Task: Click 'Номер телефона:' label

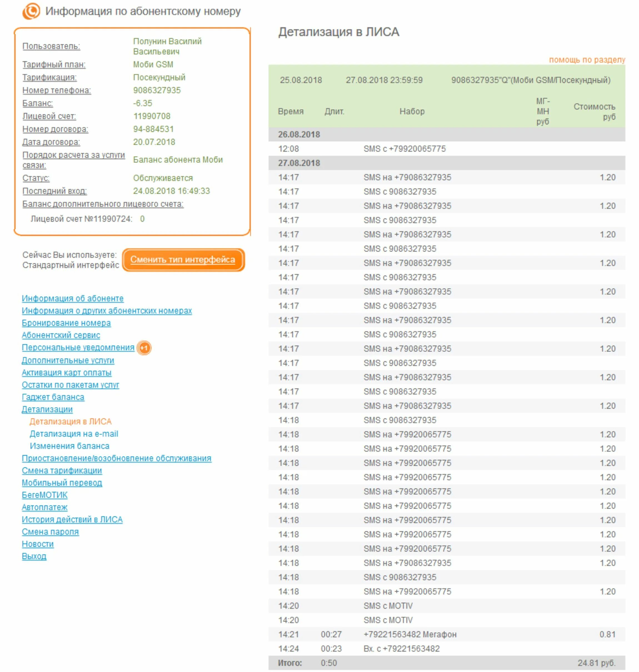Action: (x=57, y=91)
